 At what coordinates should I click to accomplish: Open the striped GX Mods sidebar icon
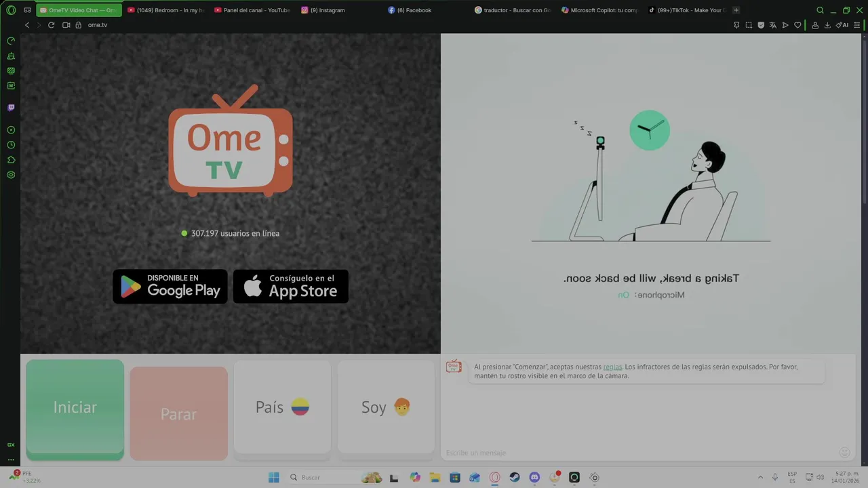(x=11, y=70)
